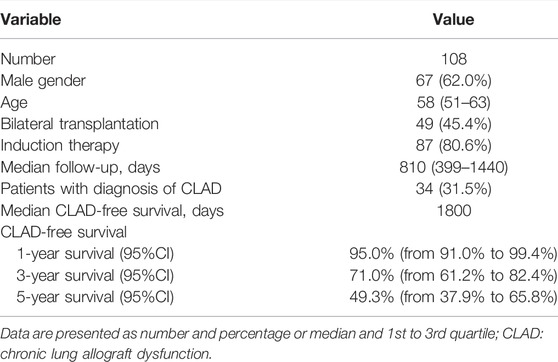The height and width of the screenshot is (362, 558).
Task: Click the 34 (31.5%) value
Action: [454, 189]
